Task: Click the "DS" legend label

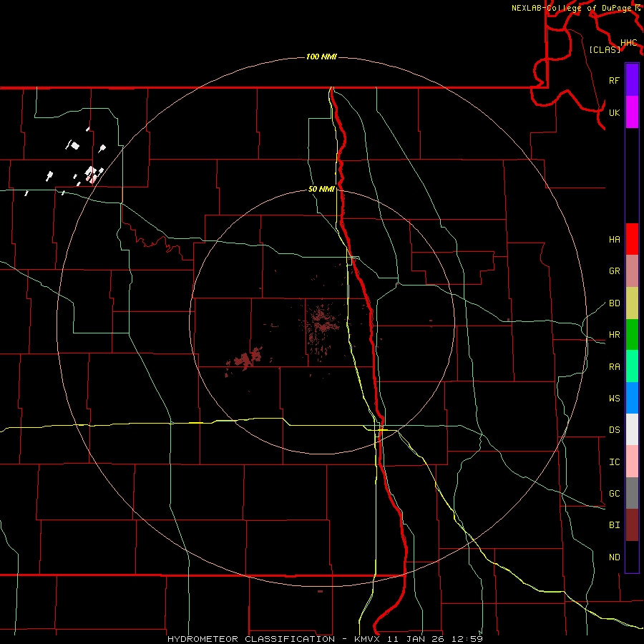Action: click(x=615, y=430)
